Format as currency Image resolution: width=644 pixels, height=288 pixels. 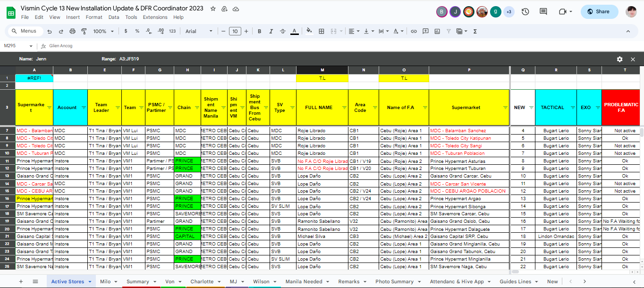click(x=126, y=31)
